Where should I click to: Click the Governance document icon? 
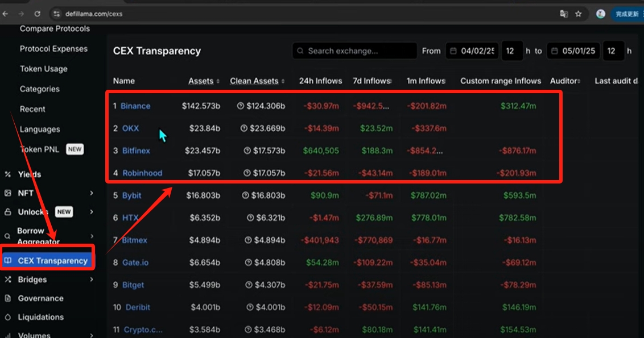point(8,298)
